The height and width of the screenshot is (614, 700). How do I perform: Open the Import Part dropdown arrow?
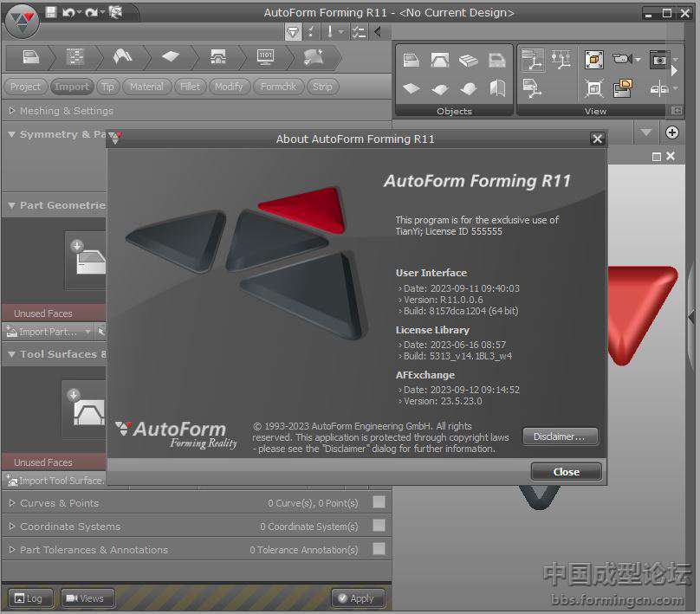point(87,332)
